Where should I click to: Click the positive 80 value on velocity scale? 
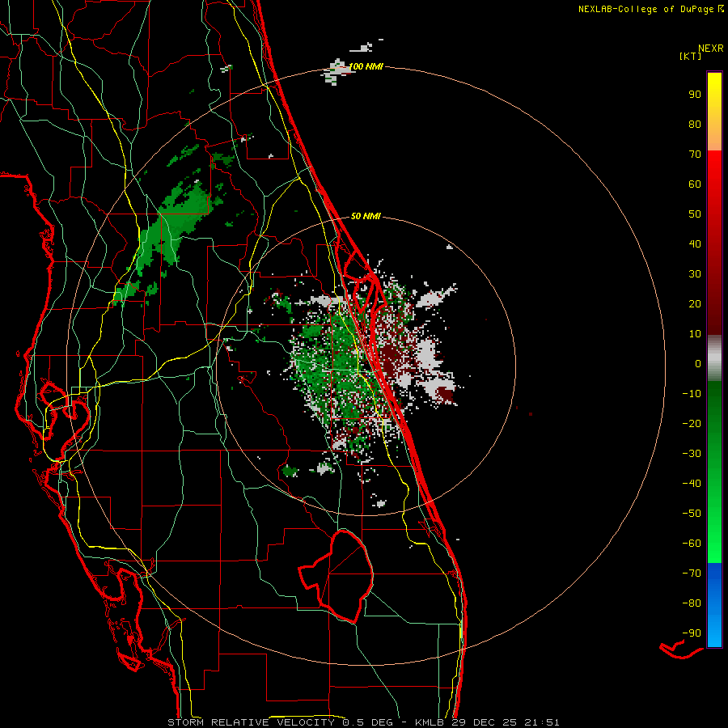pos(695,124)
